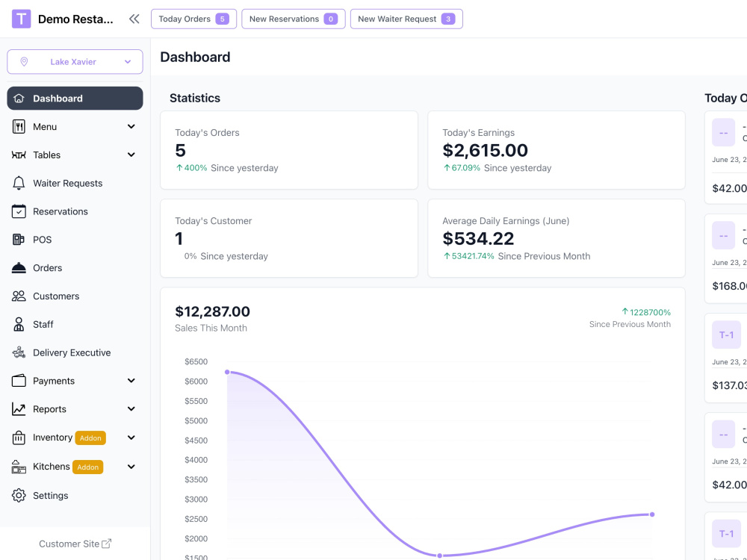Open the Staff page
The width and height of the screenshot is (747, 560).
[x=75, y=324]
